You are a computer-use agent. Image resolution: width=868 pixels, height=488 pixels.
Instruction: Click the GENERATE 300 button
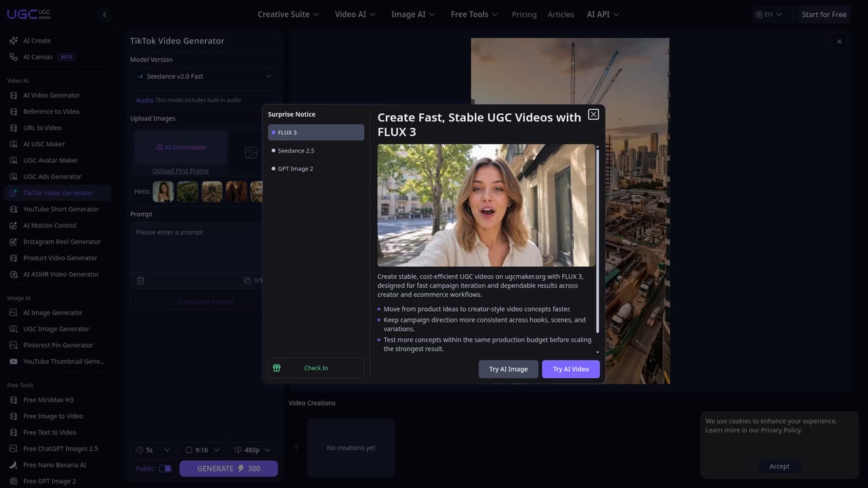click(x=229, y=468)
